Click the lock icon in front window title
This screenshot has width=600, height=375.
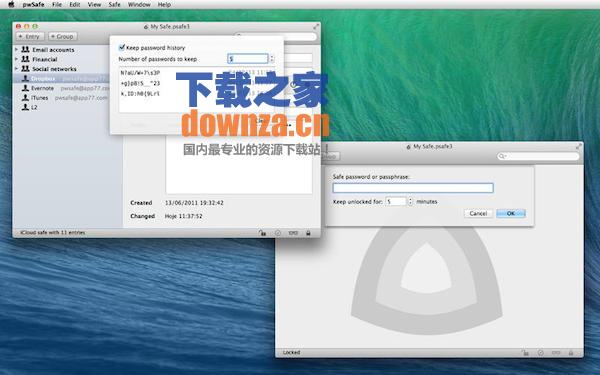tap(146, 27)
